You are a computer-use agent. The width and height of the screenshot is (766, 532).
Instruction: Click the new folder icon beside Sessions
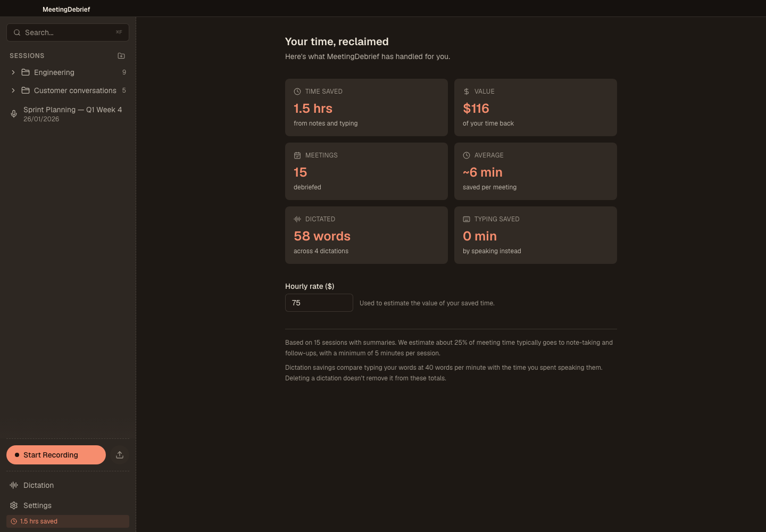121,56
